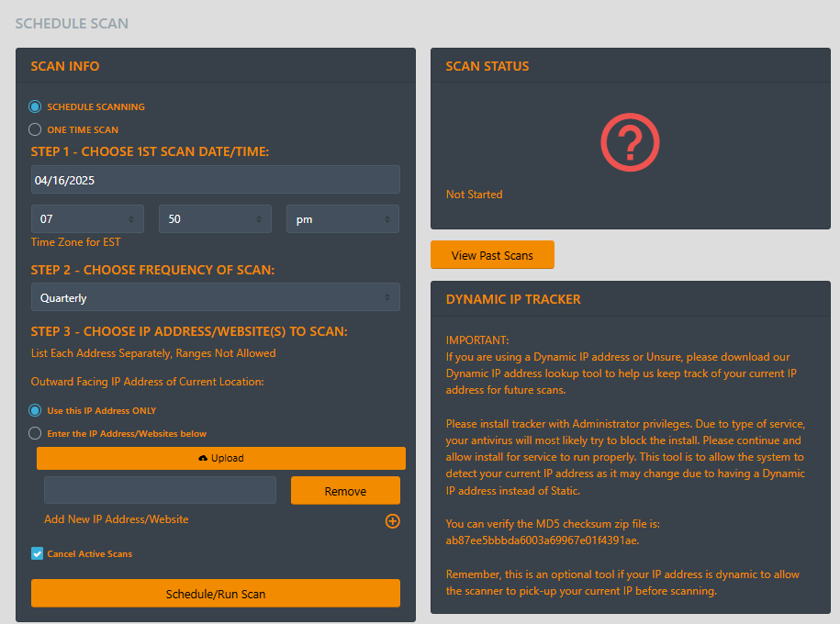Click the View Past Scans button

(492, 255)
